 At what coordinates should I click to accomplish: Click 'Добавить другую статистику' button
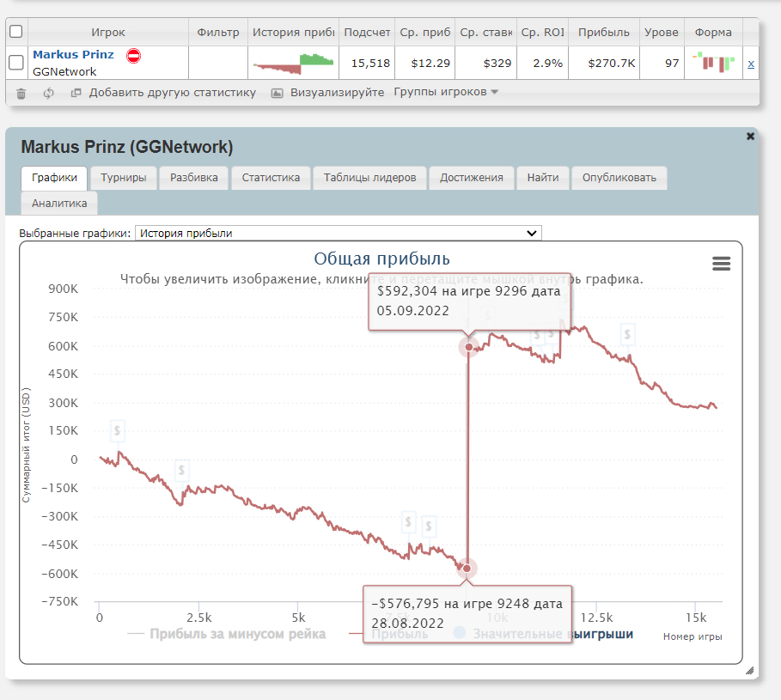171,93
